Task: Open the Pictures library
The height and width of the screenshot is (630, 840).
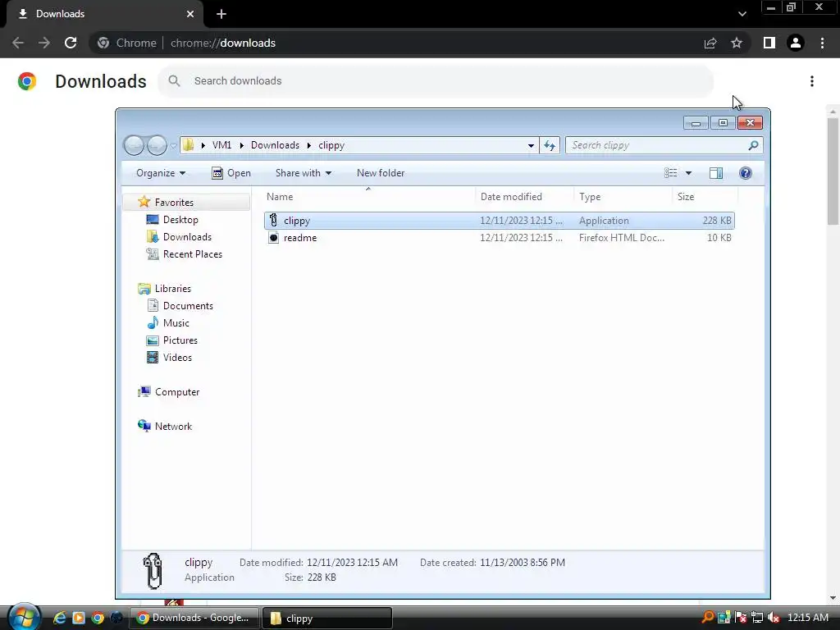Action: pos(180,340)
